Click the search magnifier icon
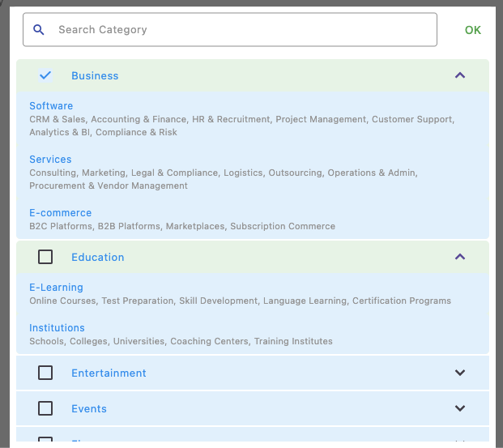The height and width of the screenshot is (448, 503). coord(38,30)
